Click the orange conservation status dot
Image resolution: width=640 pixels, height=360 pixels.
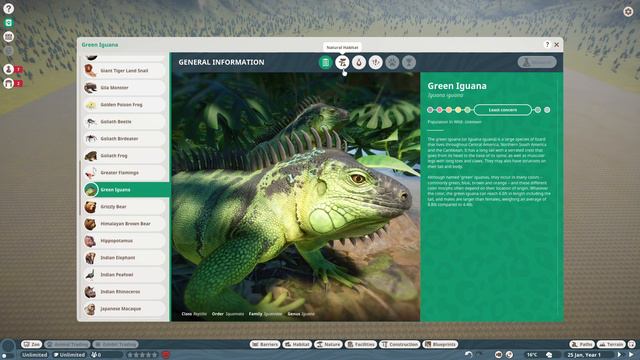449,110
